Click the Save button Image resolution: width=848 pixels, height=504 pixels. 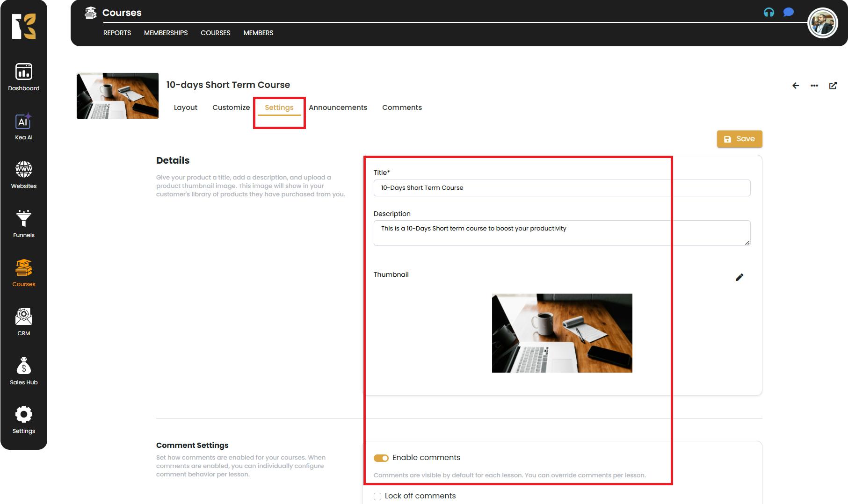739,139
